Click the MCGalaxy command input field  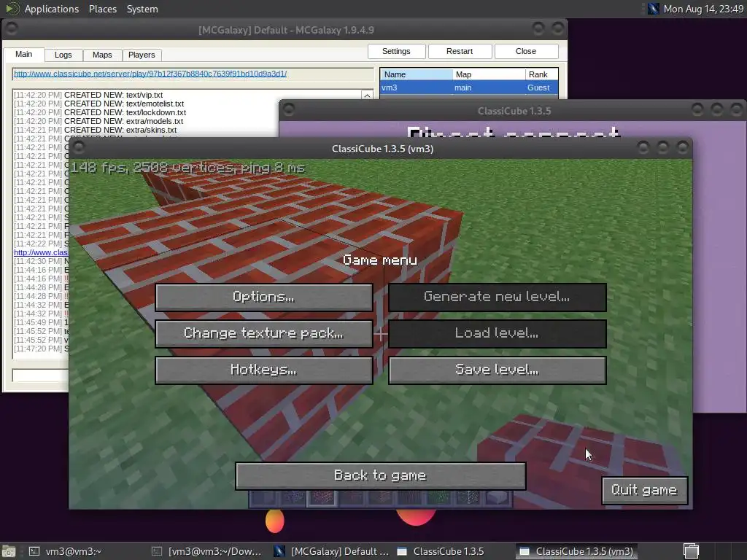(x=41, y=376)
